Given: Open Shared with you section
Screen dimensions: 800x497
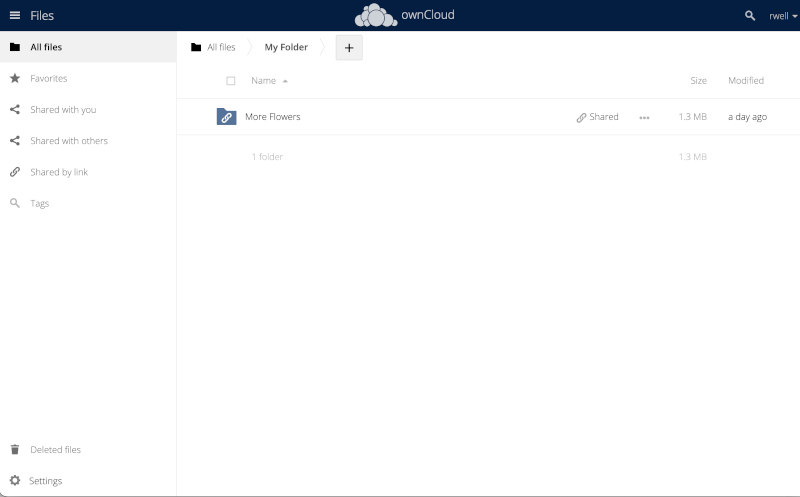Looking at the screenshot, I should click(88, 109).
